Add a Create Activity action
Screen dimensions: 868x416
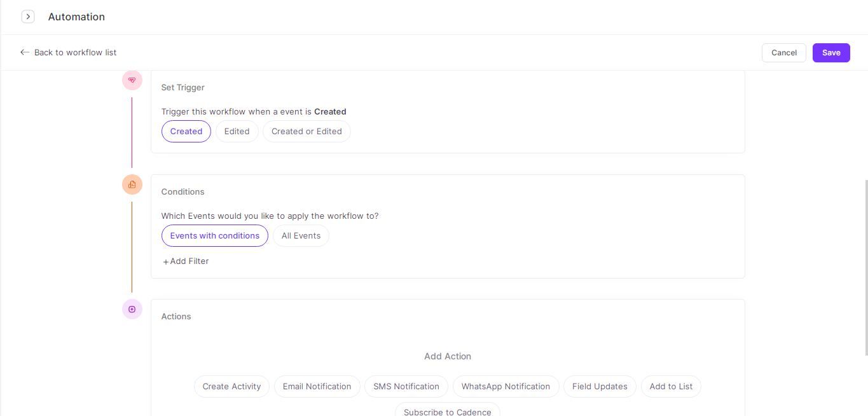coord(231,386)
